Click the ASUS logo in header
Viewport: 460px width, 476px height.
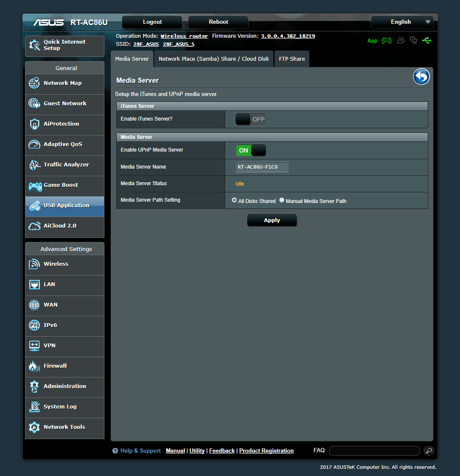49,22
